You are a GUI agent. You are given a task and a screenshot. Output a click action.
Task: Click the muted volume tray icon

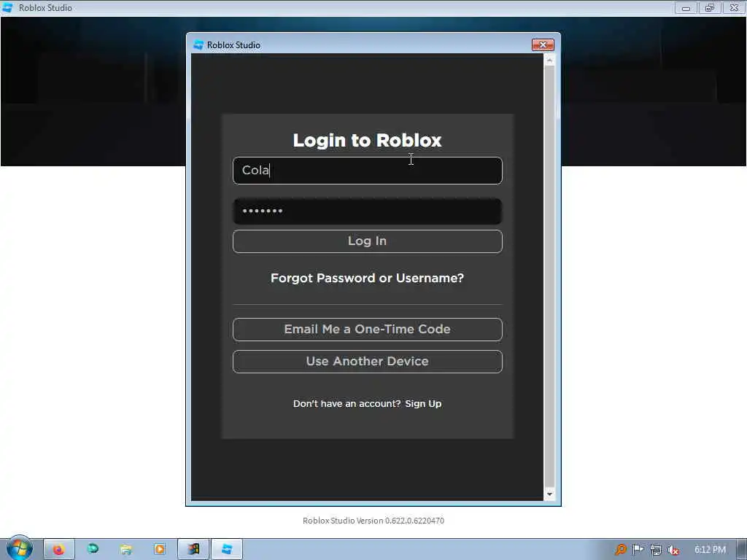(673, 550)
